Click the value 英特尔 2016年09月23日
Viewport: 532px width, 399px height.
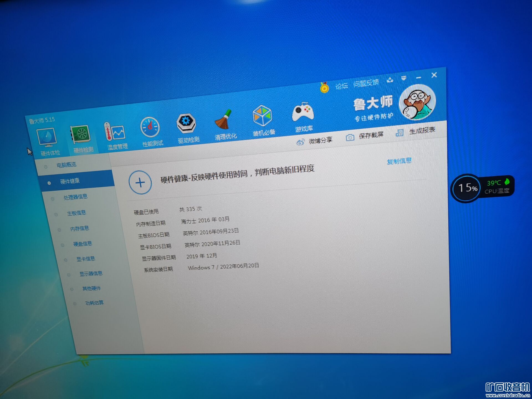coord(211,232)
